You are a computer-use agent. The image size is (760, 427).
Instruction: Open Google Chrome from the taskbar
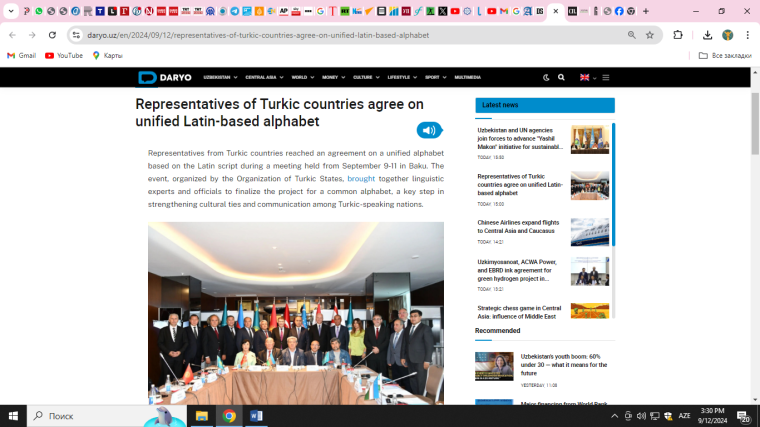pyautogui.click(x=229, y=416)
